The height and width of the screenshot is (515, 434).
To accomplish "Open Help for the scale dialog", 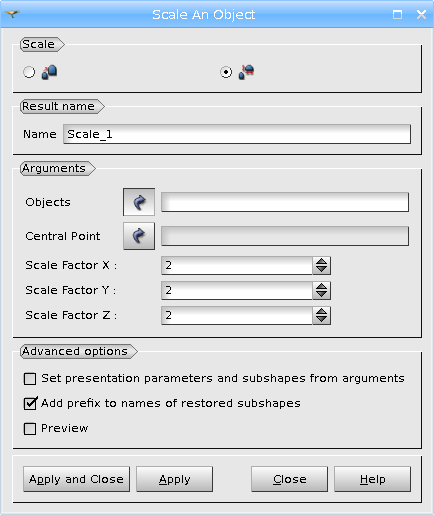I will 372,479.
